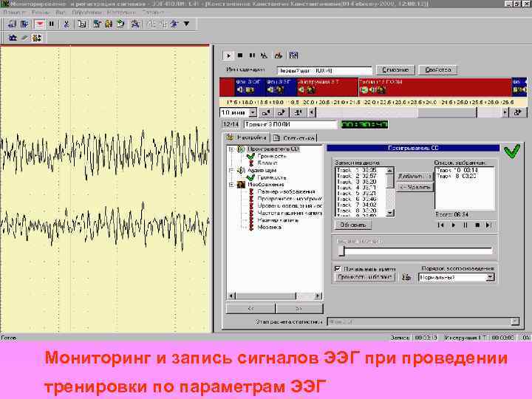Open the black triangle toolbar overflow arrow
Viewport: 532px width, 399px height.
(187, 24)
